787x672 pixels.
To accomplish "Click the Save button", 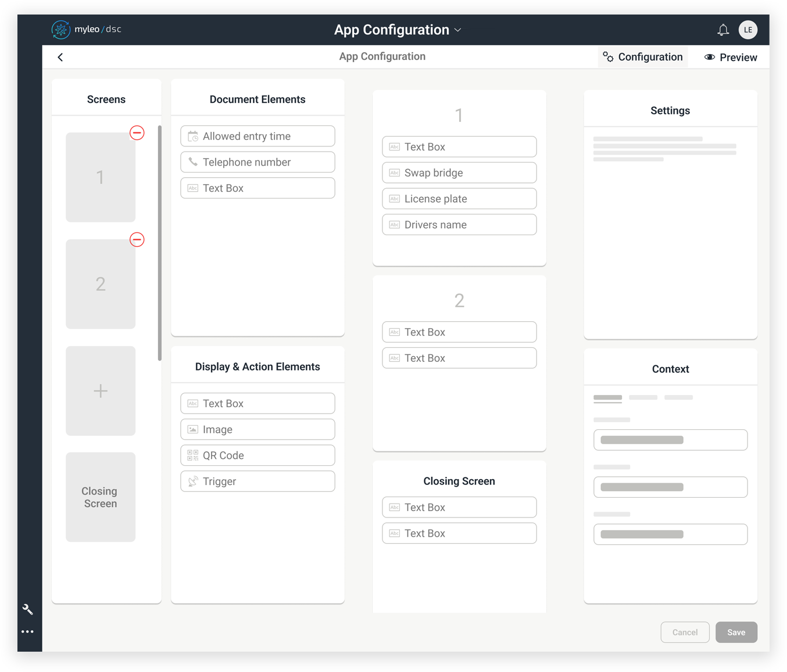I will click(736, 633).
